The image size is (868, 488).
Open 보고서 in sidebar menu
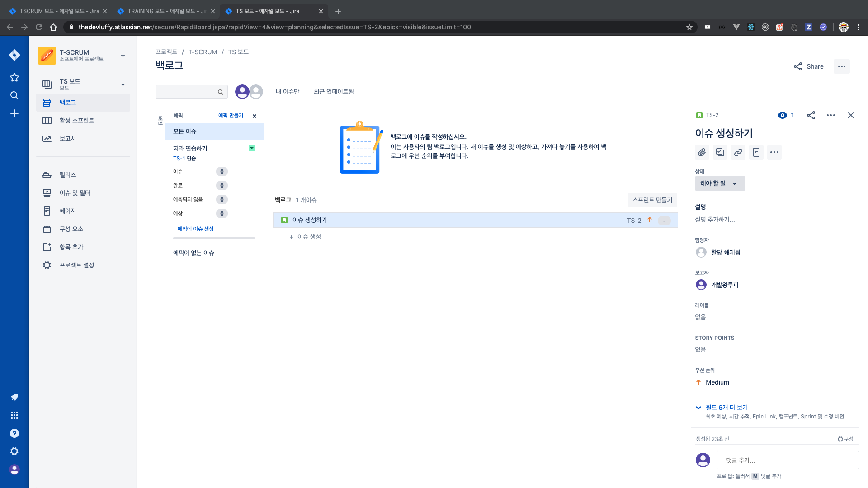click(68, 139)
